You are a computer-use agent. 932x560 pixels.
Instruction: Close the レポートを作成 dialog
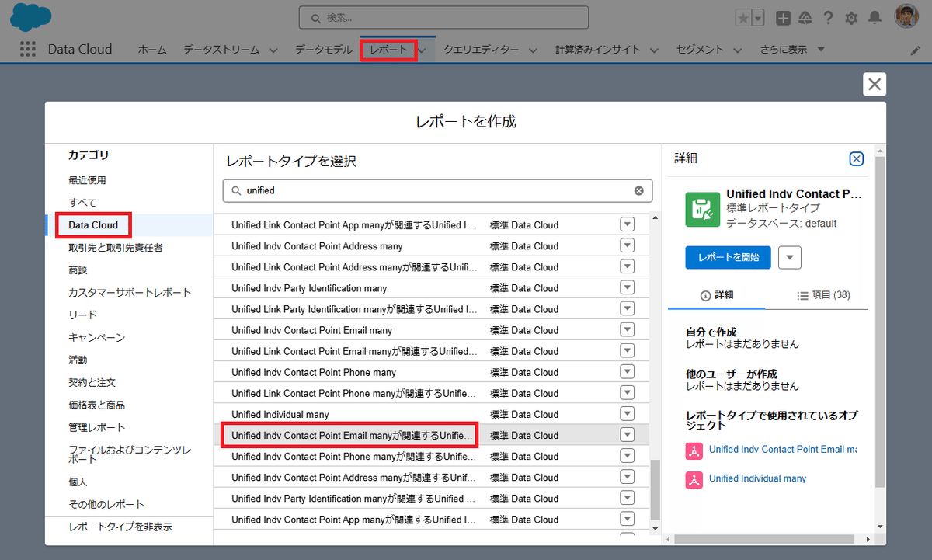pos(875,84)
